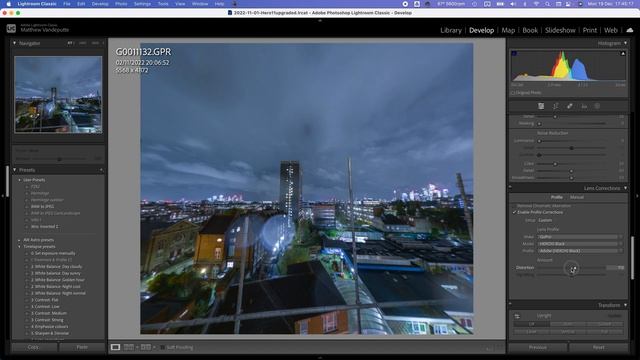
Task: Toggle the Transform panel on/off switch
Action: tap(510, 305)
